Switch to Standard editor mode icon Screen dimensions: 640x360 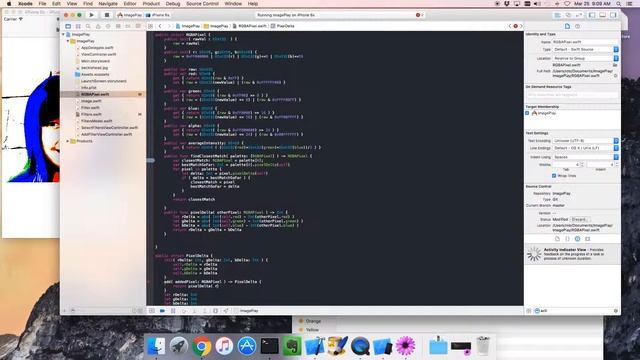pos(557,15)
